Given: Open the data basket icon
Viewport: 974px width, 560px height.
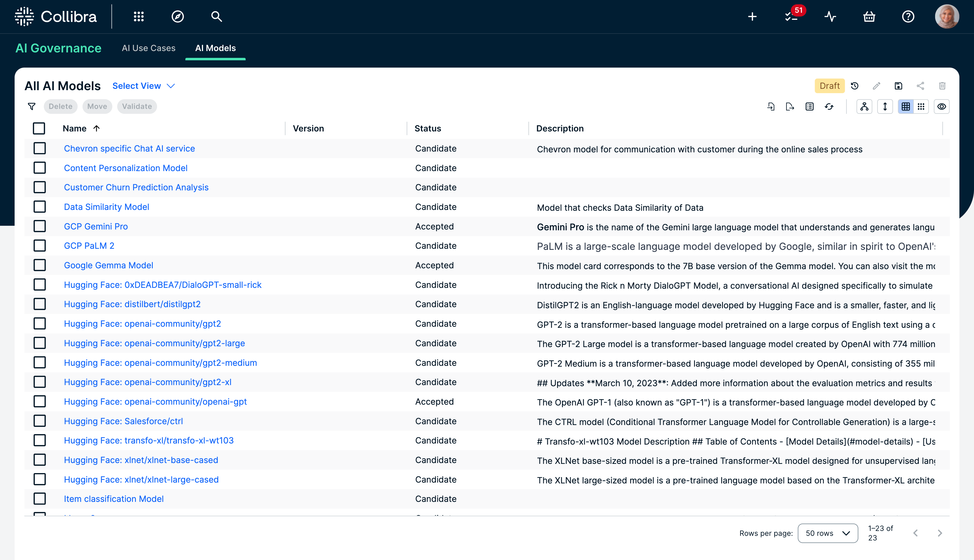Looking at the screenshot, I should click(869, 17).
